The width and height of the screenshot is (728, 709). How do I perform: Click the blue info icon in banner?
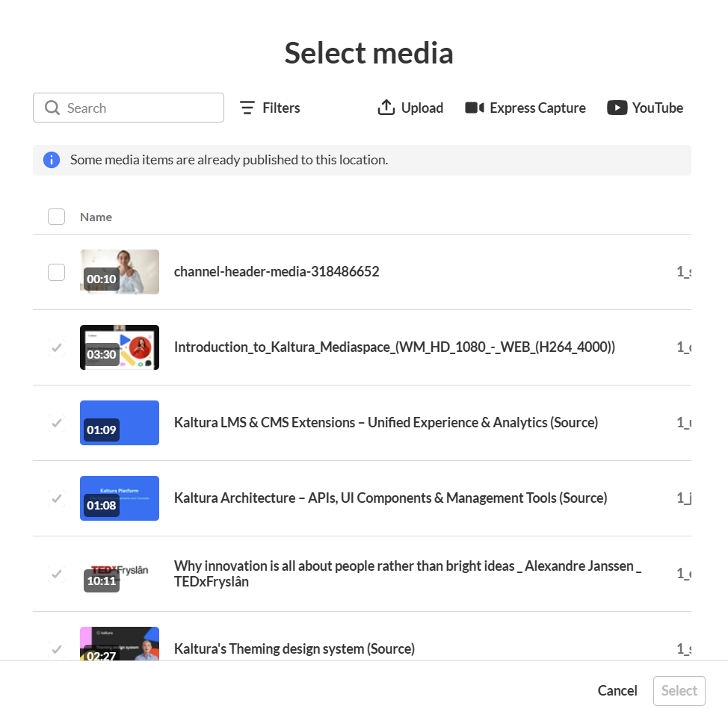tap(52, 160)
